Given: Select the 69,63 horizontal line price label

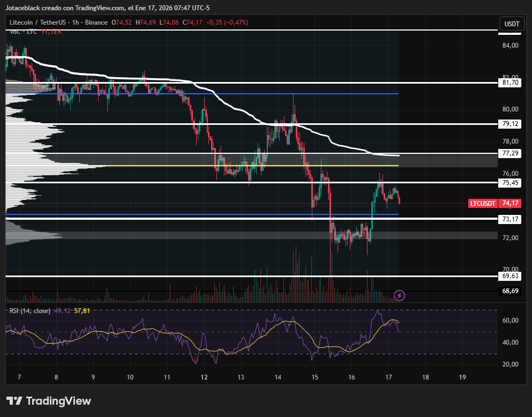Looking at the screenshot, I should click(510, 276).
